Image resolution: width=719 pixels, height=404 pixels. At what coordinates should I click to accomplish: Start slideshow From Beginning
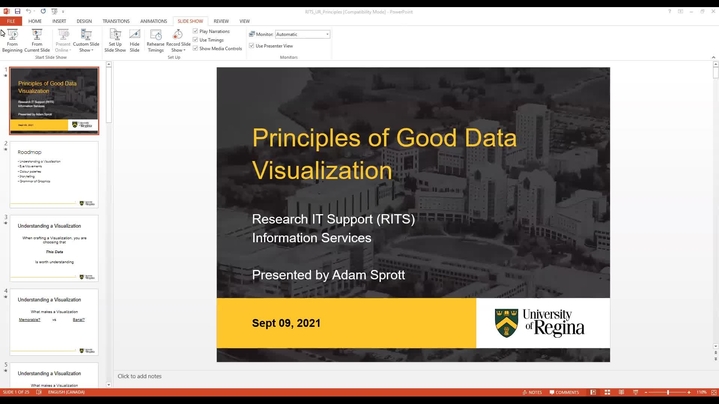(x=12, y=40)
